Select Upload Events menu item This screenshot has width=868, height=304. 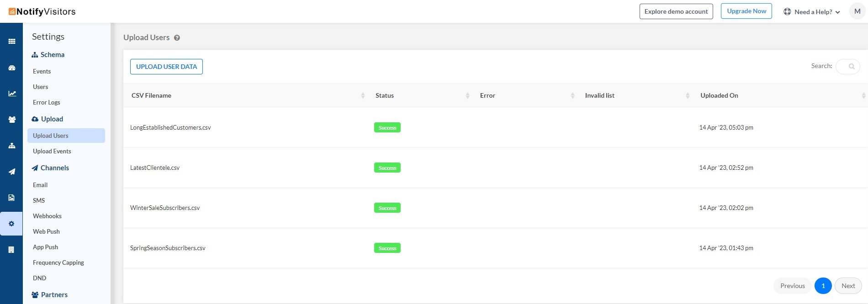[52, 151]
